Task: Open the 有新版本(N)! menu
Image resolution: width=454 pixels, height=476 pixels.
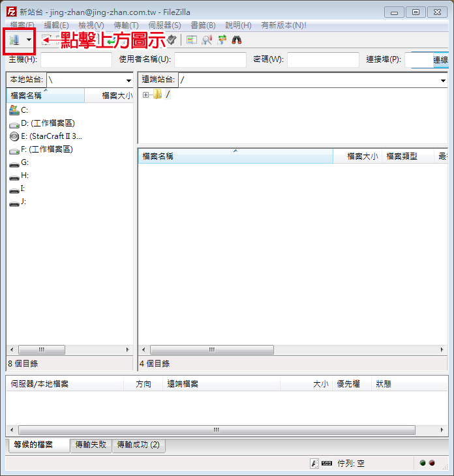Action: [284, 25]
